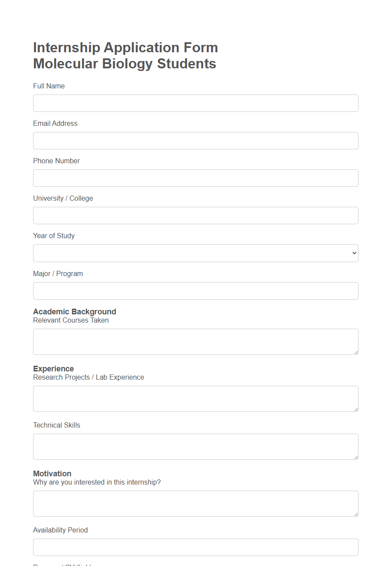Select the internship motivation text area

196,503
